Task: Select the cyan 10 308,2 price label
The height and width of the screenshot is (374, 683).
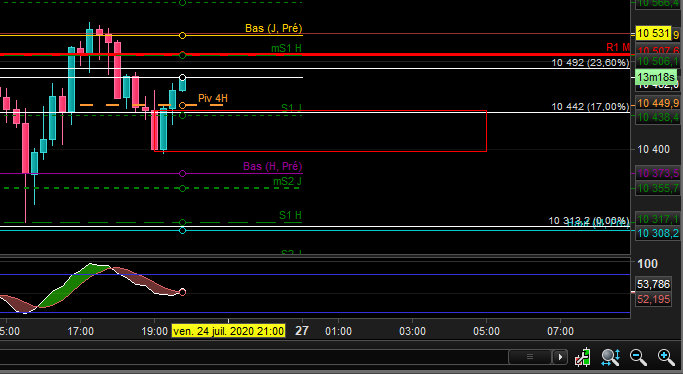Action: coord(658,233)
